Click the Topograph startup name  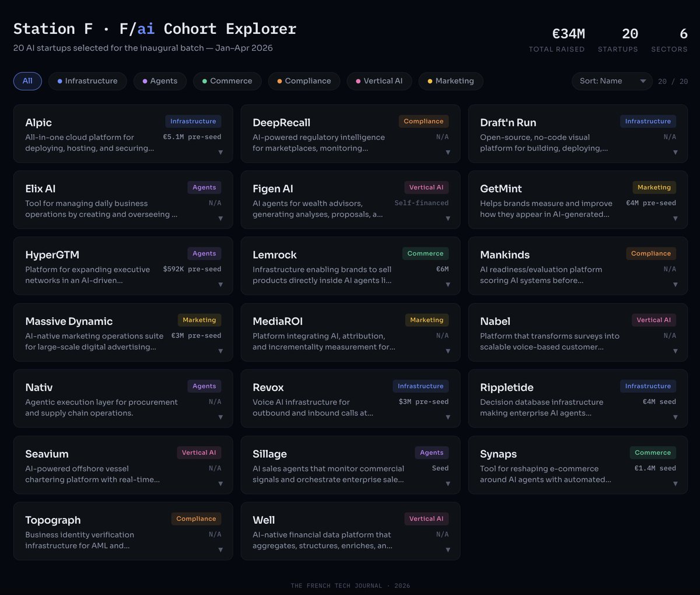53,520
